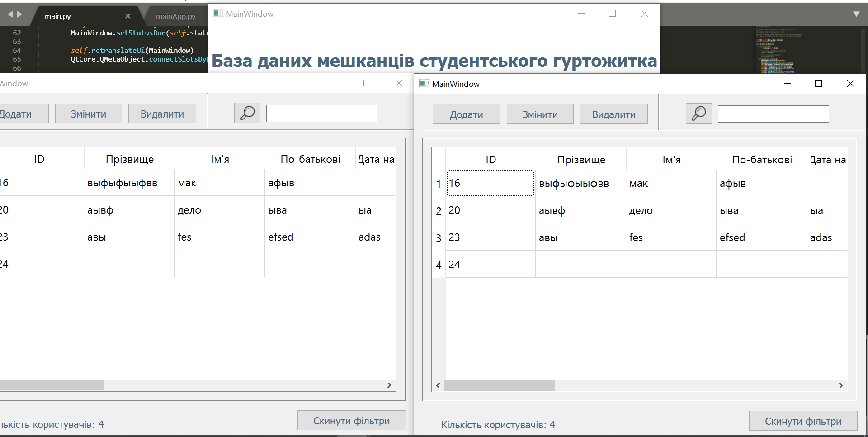
Task: Select cell adas in the right table
Action: pos(827,237)
